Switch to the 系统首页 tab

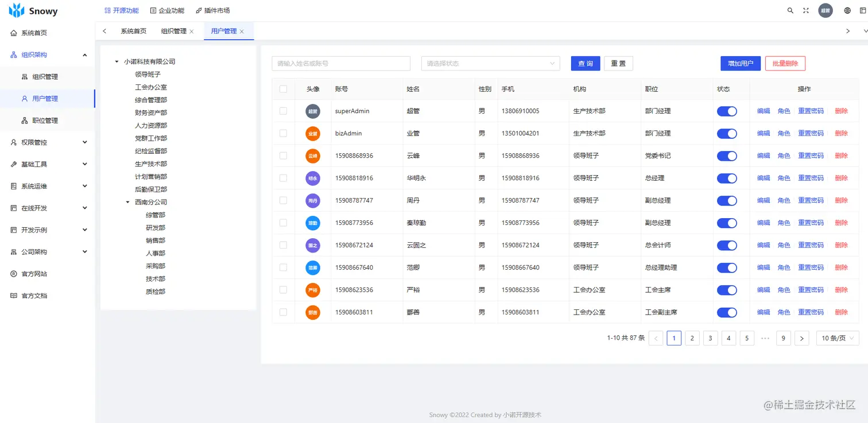coord(133,32)
